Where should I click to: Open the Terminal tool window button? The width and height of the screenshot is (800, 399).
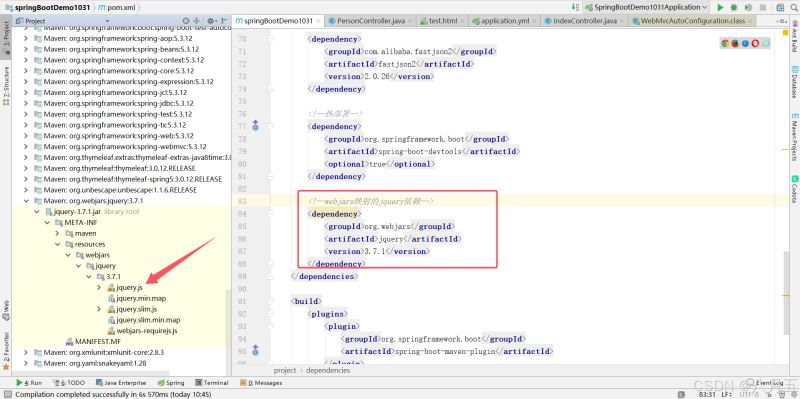212,383
